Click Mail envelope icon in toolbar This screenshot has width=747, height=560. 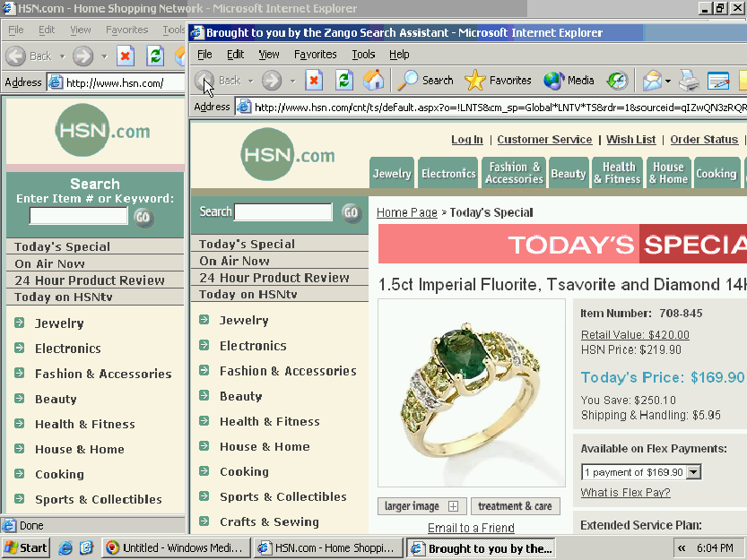pyautogui.click(x=652, y=80)
